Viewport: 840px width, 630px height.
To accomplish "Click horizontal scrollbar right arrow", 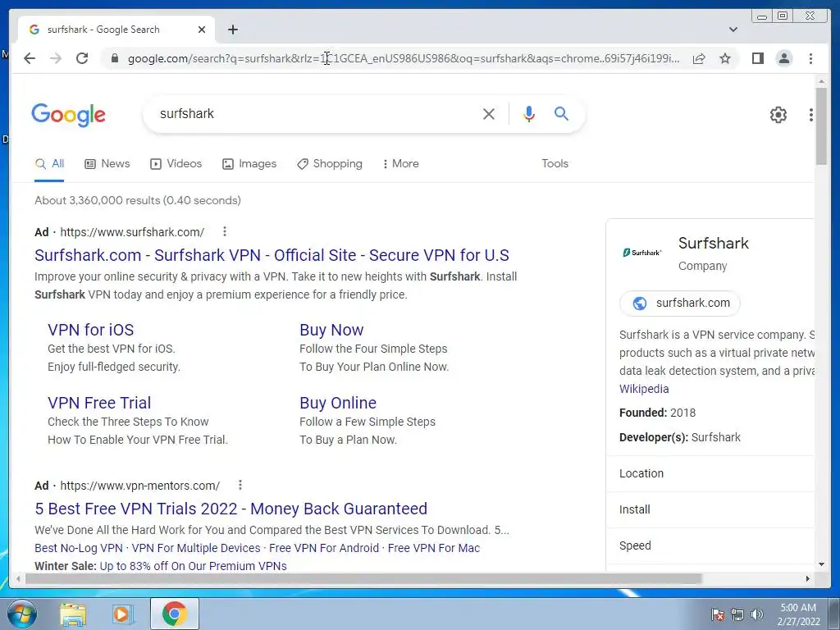I will 808,578.
